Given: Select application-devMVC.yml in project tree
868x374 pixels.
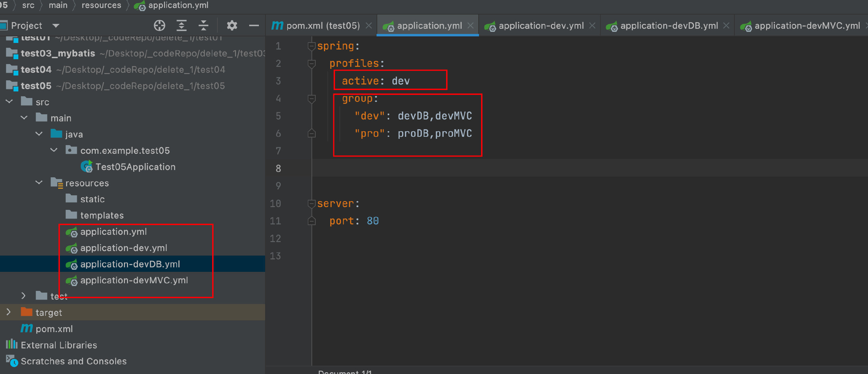Looking at the screenshot, I should point(134,280).
